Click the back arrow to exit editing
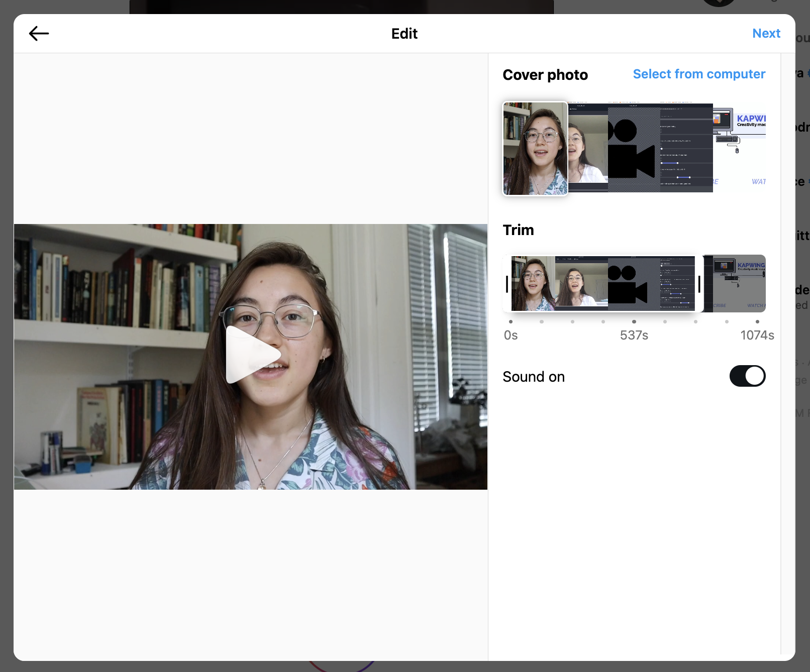Screen dimensions: 810x672 point(39,33)
